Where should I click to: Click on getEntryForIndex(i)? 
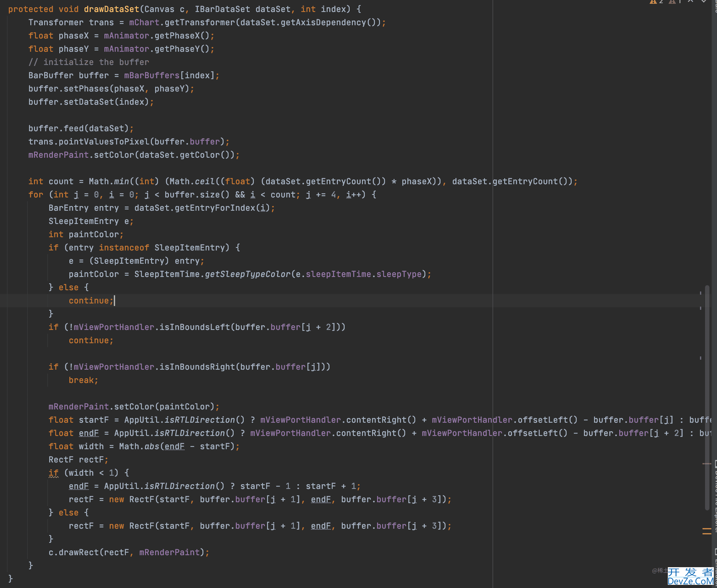[x=222, y=208]
